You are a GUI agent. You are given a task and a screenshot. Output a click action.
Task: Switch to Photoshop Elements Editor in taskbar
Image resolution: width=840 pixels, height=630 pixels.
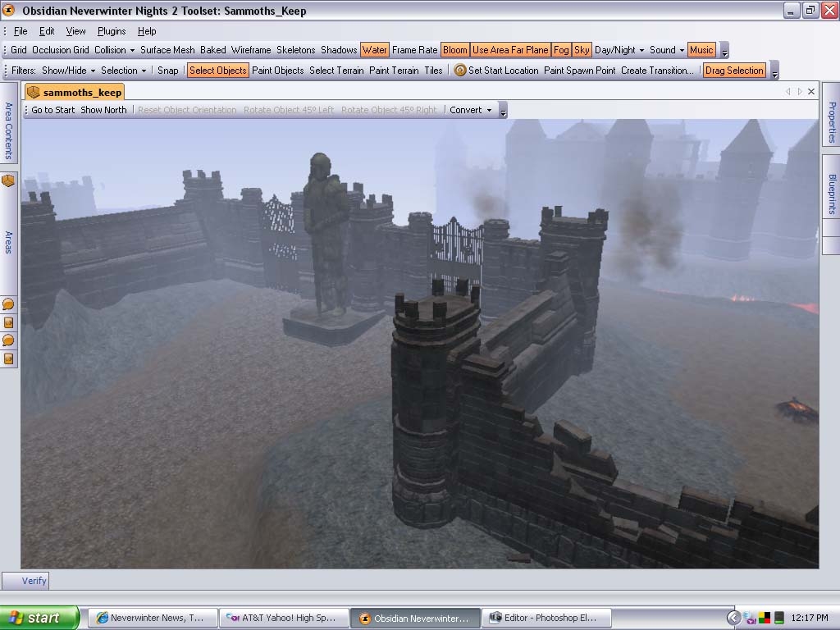(542, 618)
